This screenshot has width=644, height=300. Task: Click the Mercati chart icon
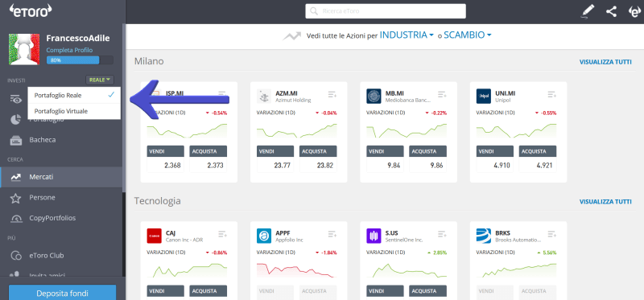pos(16,177)
